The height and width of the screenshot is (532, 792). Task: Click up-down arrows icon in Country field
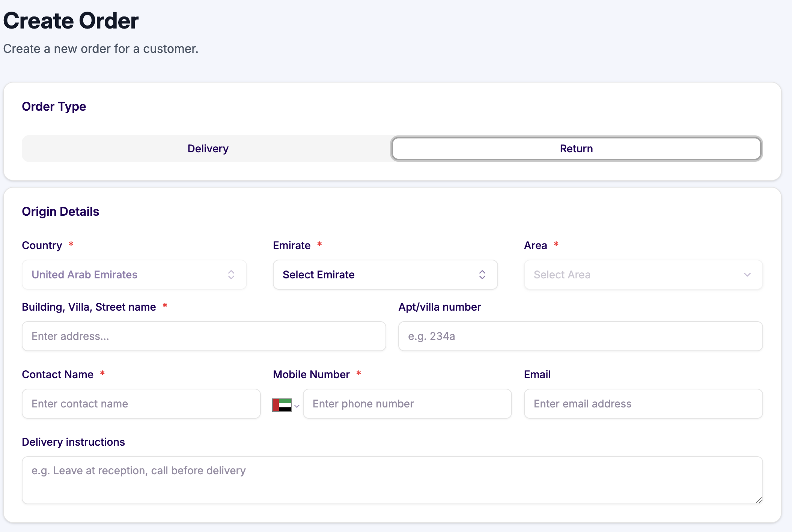[231, 275]
